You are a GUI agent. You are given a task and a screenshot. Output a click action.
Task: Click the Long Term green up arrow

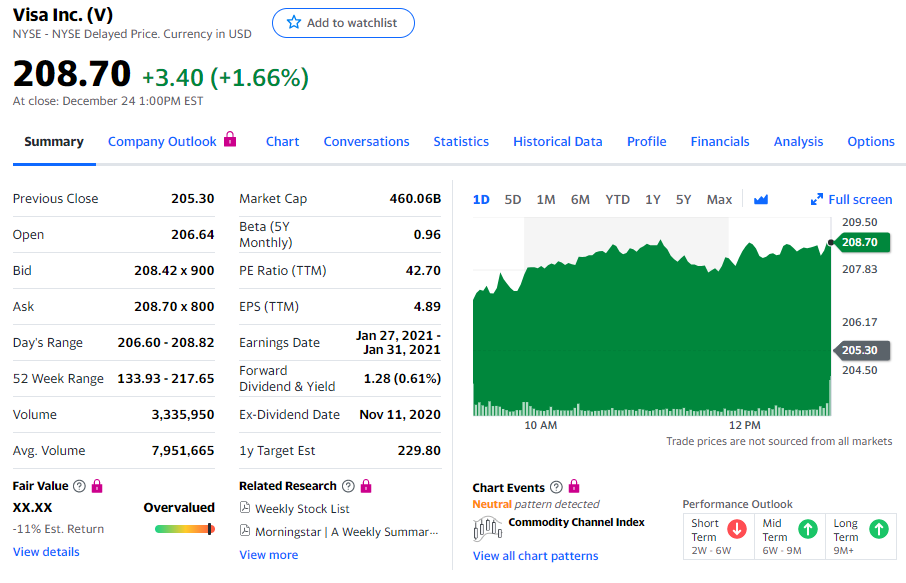(x=879, y=529)
